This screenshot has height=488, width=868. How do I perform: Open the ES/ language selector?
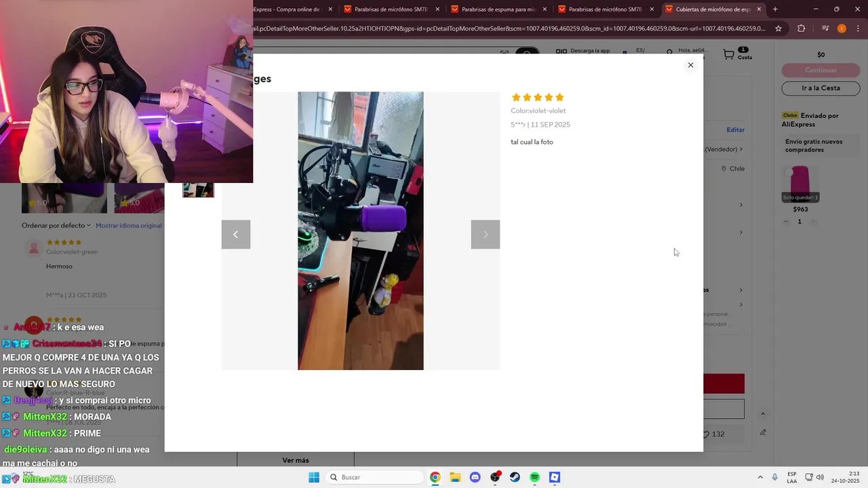(640, 51)
